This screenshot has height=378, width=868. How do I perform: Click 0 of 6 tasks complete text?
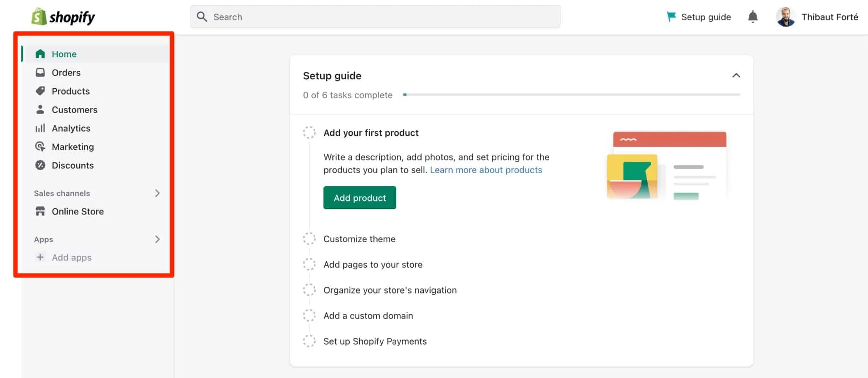[348, 95]
